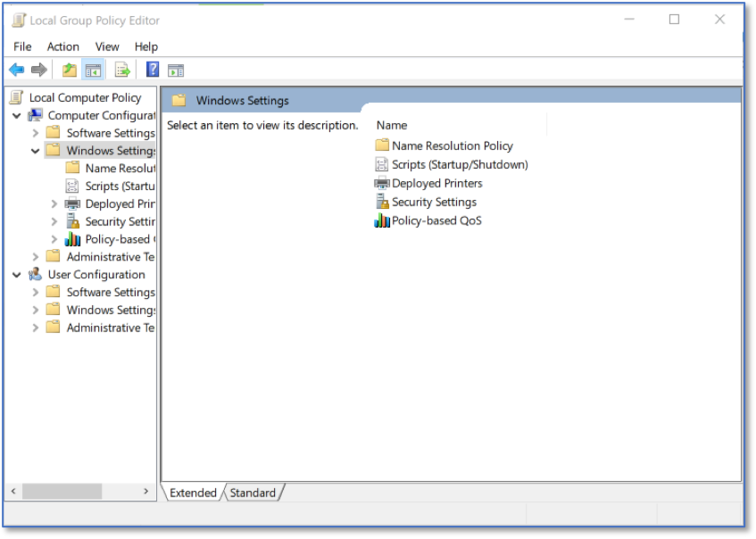Click Security Settings lock icon in tree

click(73, 221)
